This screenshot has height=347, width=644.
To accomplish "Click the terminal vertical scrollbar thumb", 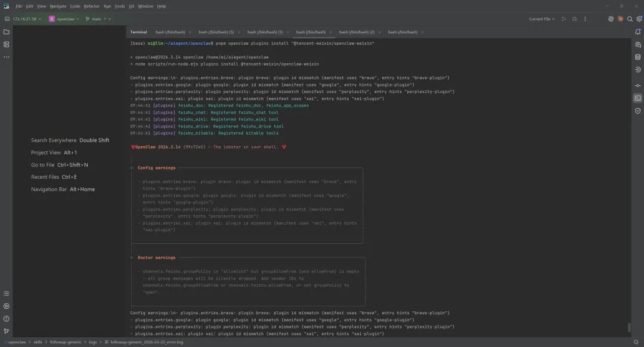I will 629,327.
